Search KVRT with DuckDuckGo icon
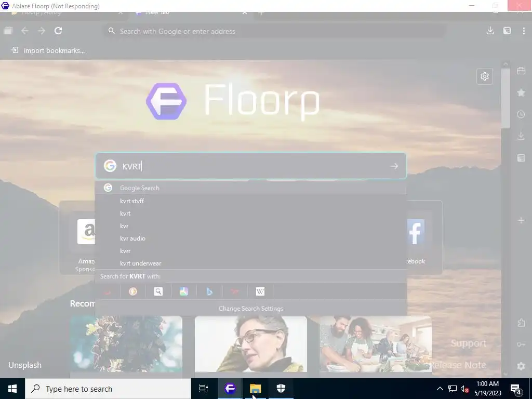Viewport: 532px width, 399px height. tap(133, 291)
